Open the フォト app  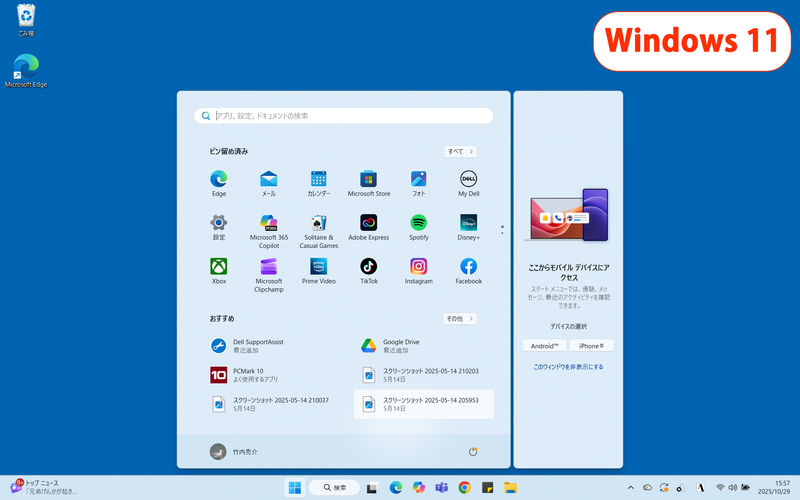click(x=418, y=183)
